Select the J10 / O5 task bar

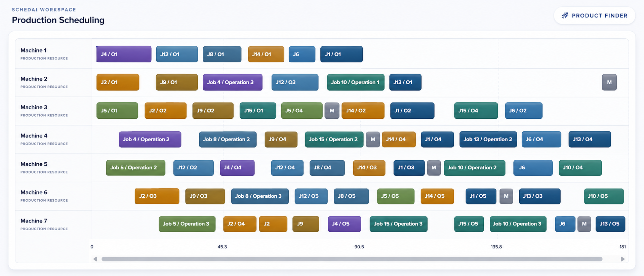(604, 196)
